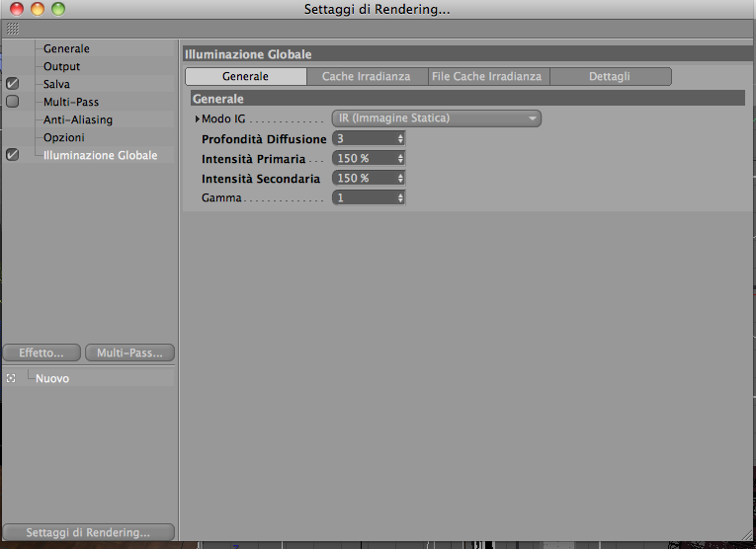Select Generale in the sidebar list
756x549 pixels.
click(66, 48)
